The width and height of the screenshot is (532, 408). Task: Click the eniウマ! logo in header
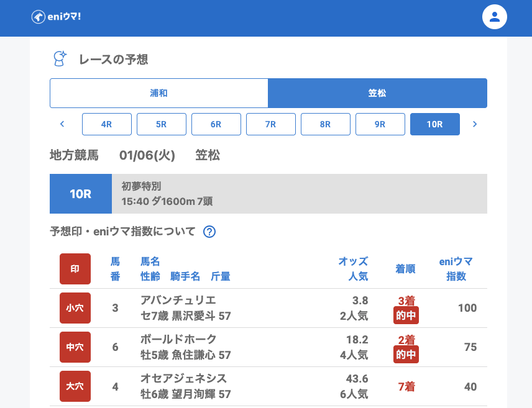click(x=56, y=17)
